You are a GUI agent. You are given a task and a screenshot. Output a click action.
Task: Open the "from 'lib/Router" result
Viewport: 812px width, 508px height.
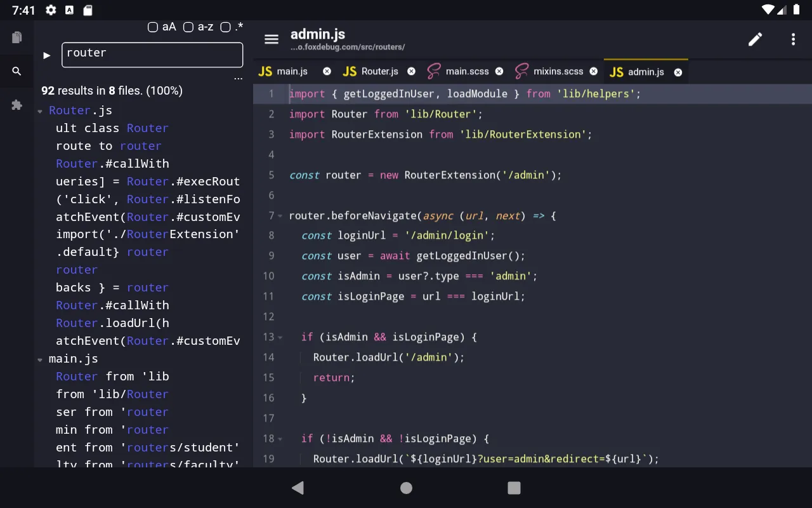point(112,394)
